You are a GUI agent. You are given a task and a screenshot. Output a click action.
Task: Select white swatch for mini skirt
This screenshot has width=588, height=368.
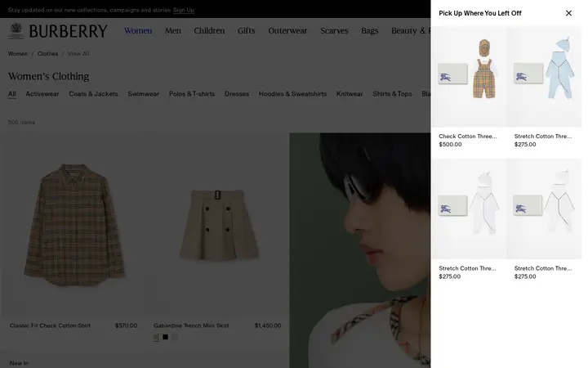click(175, 337)
